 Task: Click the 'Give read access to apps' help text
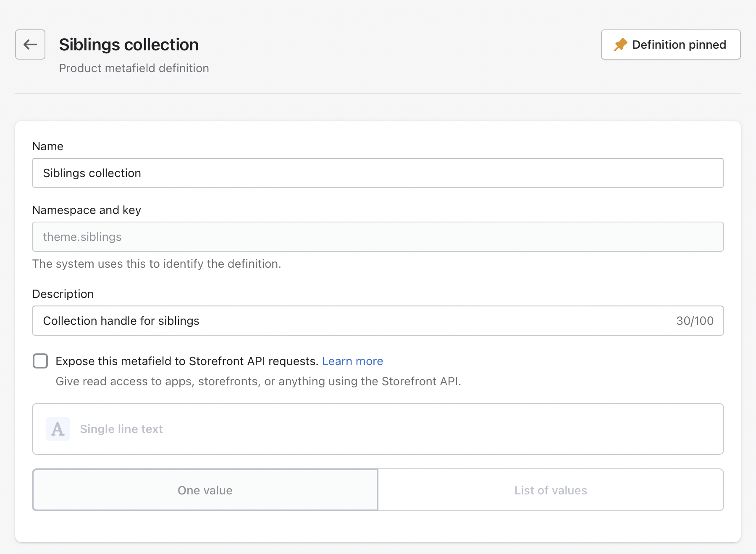pos(258,381)
